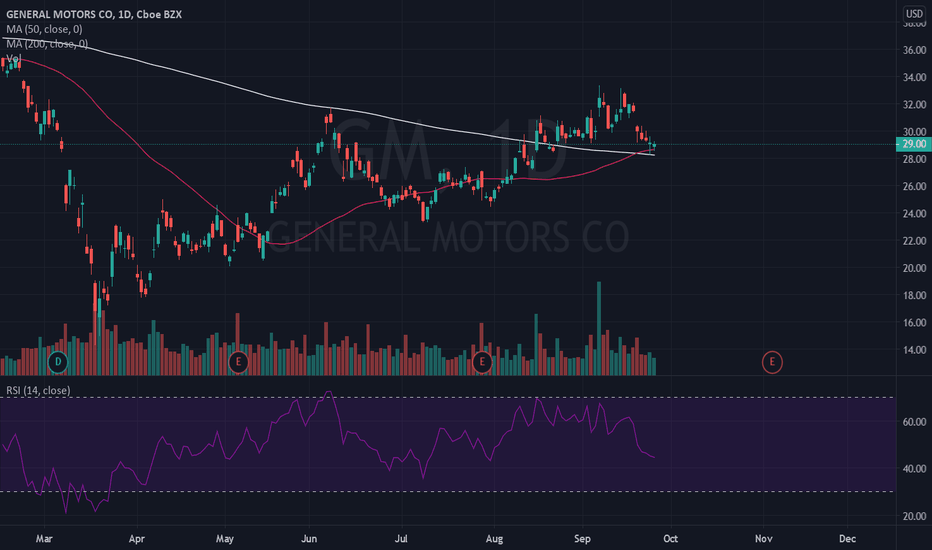Click the RSI 20.00 axis label
The width and height of the screenshot is (932, 550).
tap(914, 516)
